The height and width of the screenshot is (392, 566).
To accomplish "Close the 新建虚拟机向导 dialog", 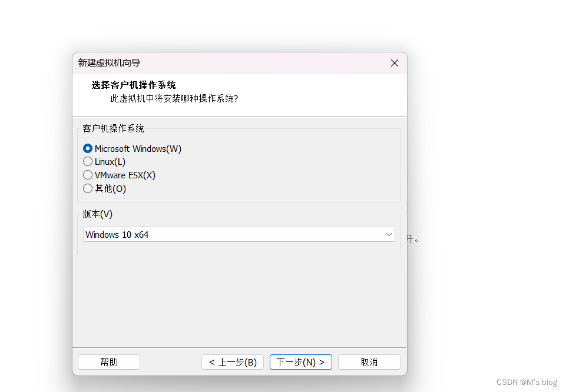I will pos(395,63).
